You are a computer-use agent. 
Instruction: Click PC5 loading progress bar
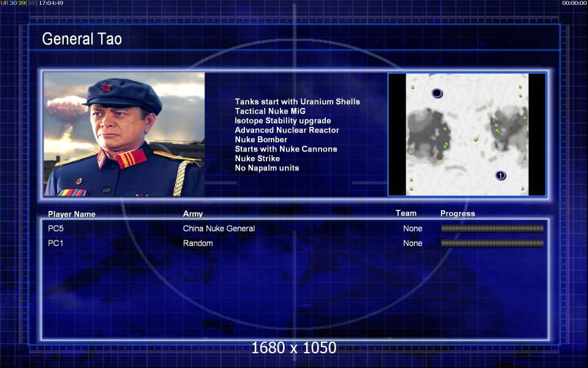[492, 228]
